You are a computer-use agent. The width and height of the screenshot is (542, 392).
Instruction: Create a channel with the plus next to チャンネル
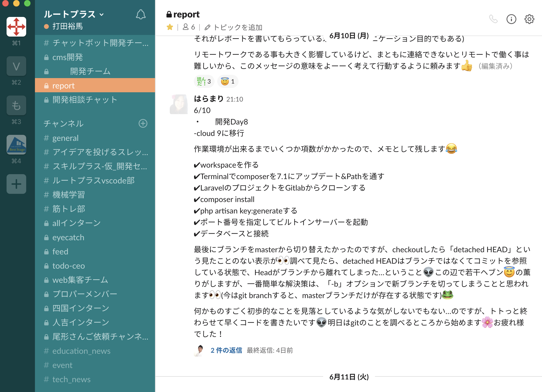[143, 124]
